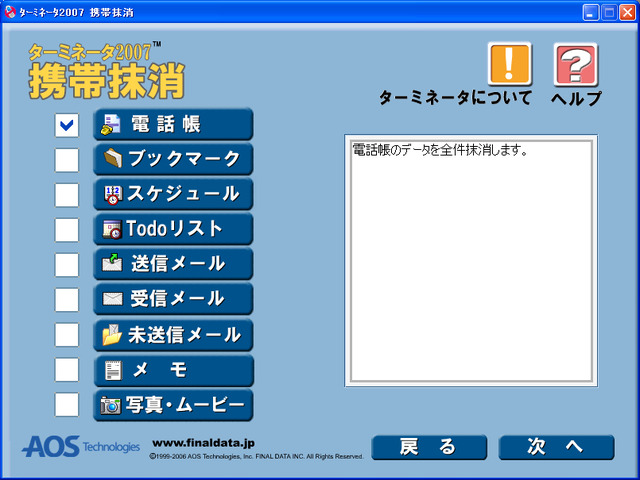Click the AOS Technologies logo
Image resolution: width=640 pixels, height=480 pixels.
tap(81, 446)
